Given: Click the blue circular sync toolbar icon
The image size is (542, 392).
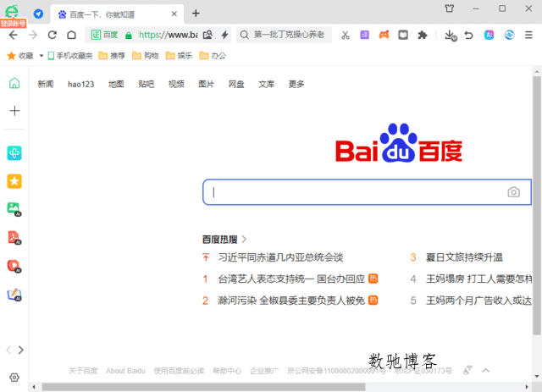Looking at the screenshot, I should [x=509, y=35].
